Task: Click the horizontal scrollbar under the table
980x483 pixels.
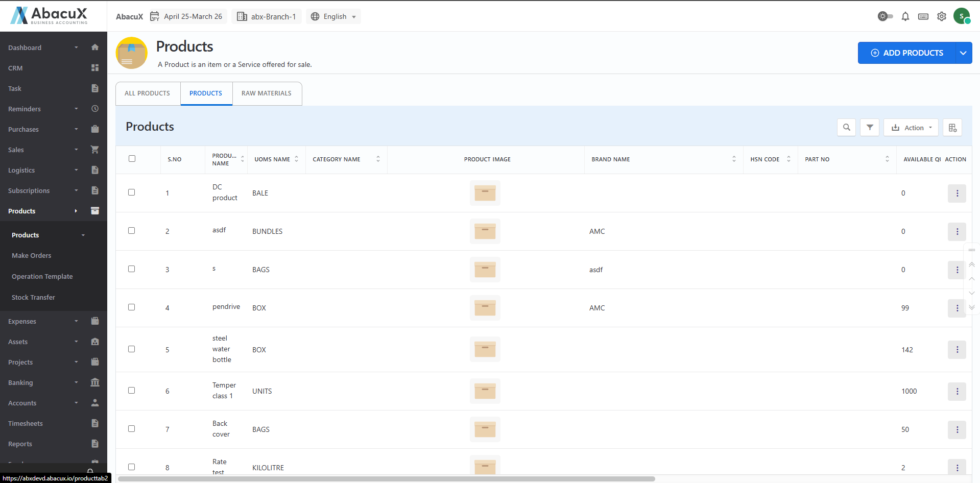Action: (x=386, y=479)
